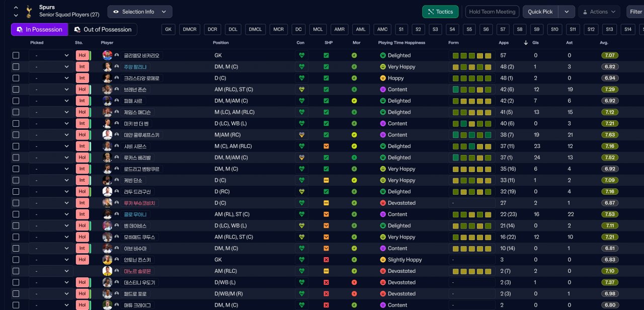Sort by the Playing Time Happiness header
Screen dimensions: 644x310
point(401,43)
